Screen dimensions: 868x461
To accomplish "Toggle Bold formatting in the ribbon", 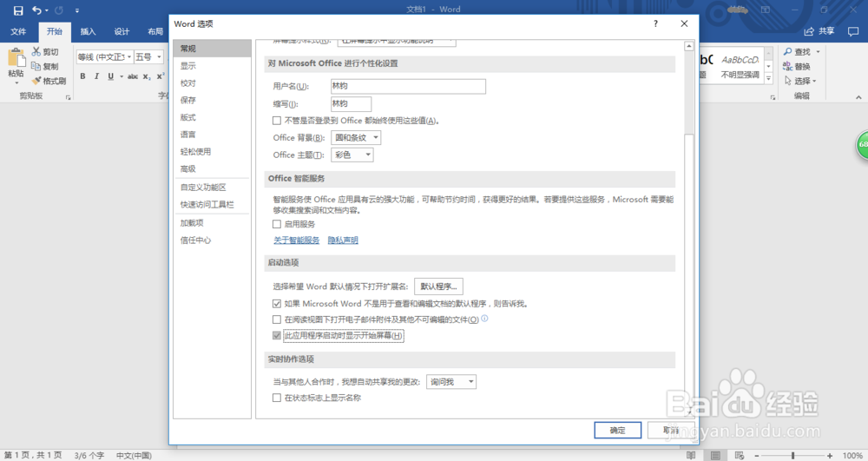I will click(82, 76).
